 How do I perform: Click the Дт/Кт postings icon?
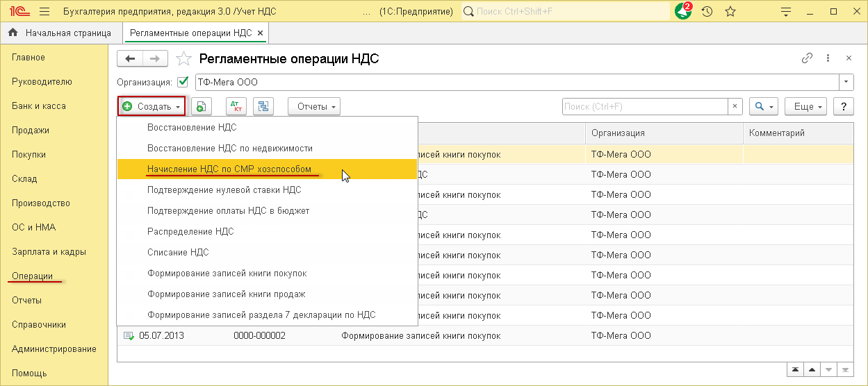coord(236,106)
